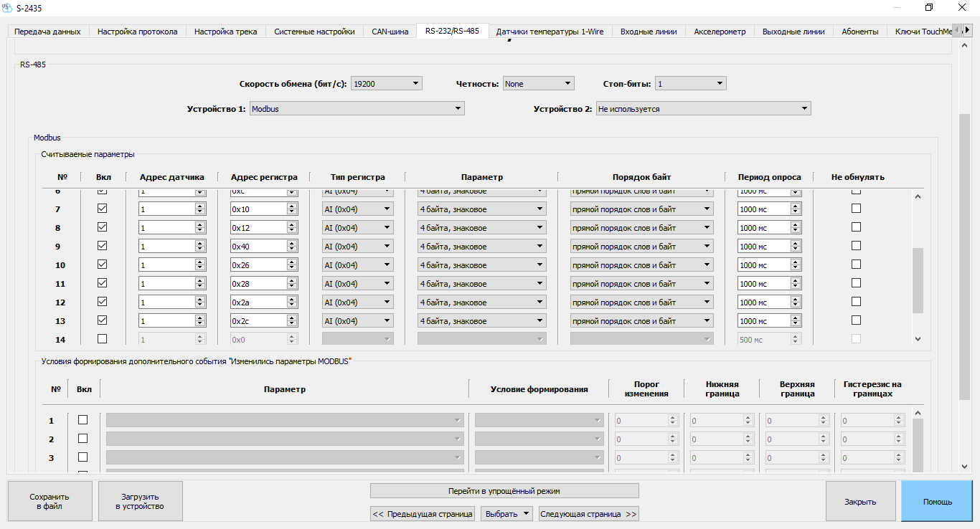980x529 pixels.
Task: Click 'Перейти в упрощённый режим' button
Action: coord(504,491)
